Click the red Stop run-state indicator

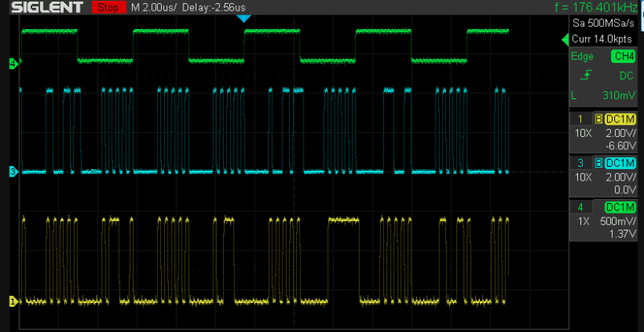coord(109,7)
